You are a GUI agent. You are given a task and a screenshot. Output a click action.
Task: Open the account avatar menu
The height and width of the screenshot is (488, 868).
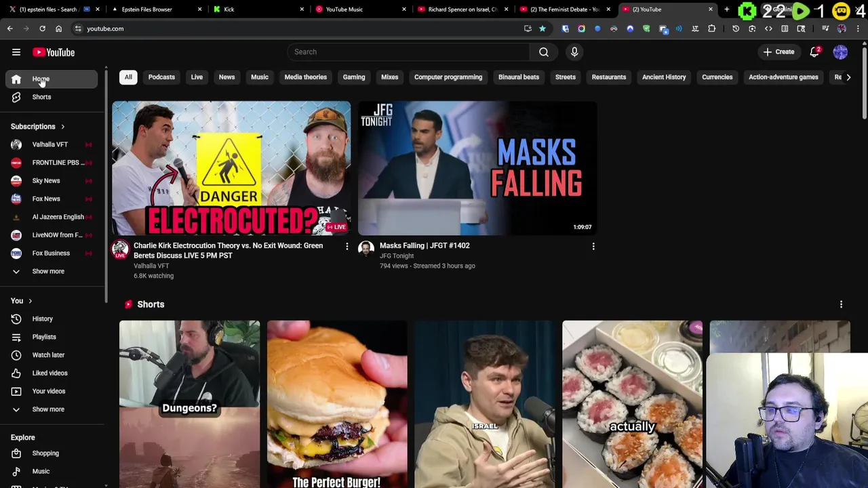tap(840, 52)
